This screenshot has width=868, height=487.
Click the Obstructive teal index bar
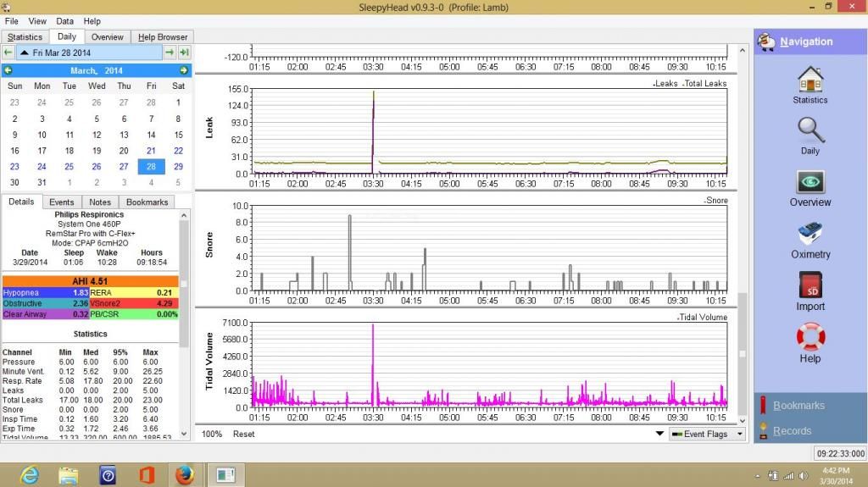click(46, 303)
